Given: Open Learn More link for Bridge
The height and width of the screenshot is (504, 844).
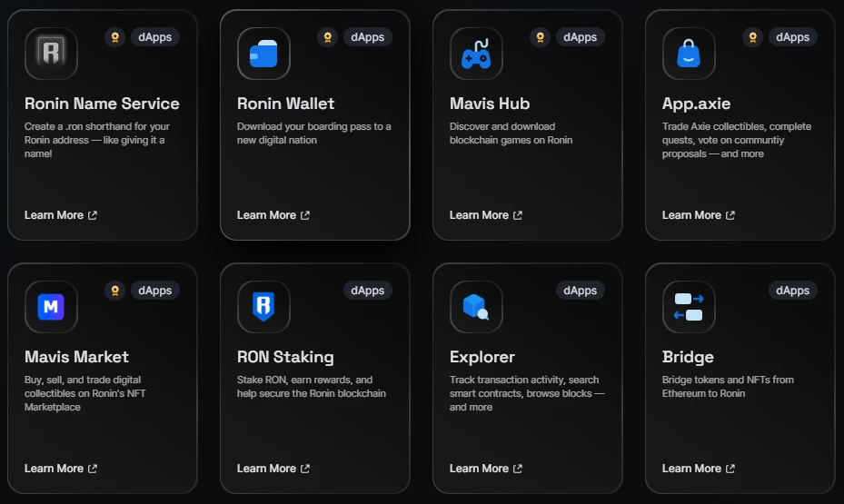Looking at the screenshot, I should pyautogui.click(x=699, y=469).
